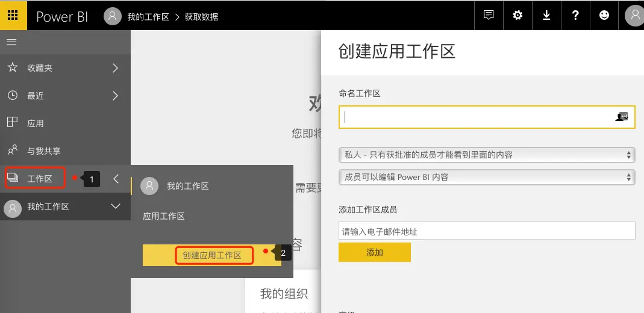The image size is (644, 313).
Task: Collapse the 工作区 flyout chevron
Action: point(116,178)
